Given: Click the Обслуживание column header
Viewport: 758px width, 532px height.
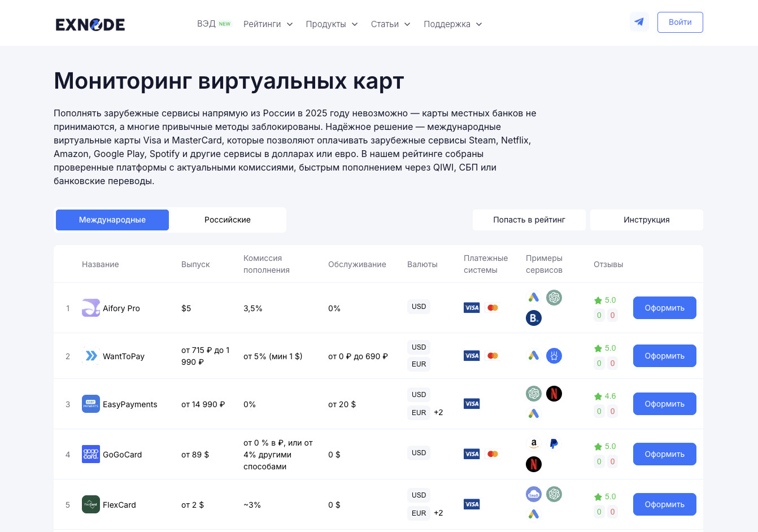Looking at the screenshot, I should point(357,264).
